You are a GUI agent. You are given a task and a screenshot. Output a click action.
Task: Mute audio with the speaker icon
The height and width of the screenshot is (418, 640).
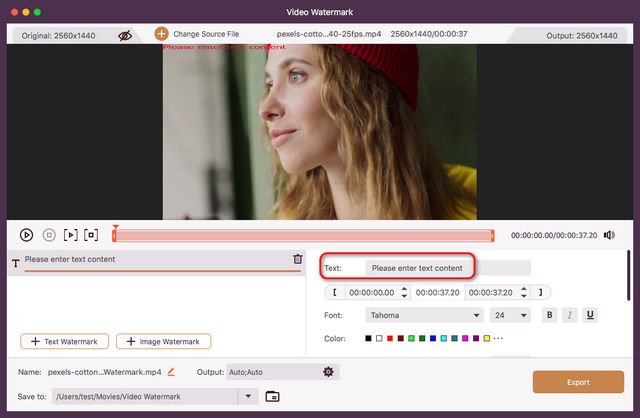[609, 235]
